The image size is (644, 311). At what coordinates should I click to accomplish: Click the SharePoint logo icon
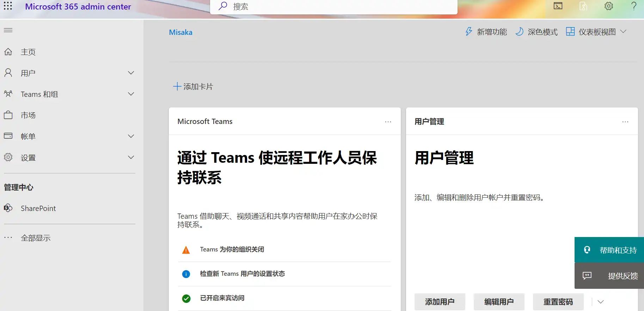pyautogui.click(x=8, y=208)
